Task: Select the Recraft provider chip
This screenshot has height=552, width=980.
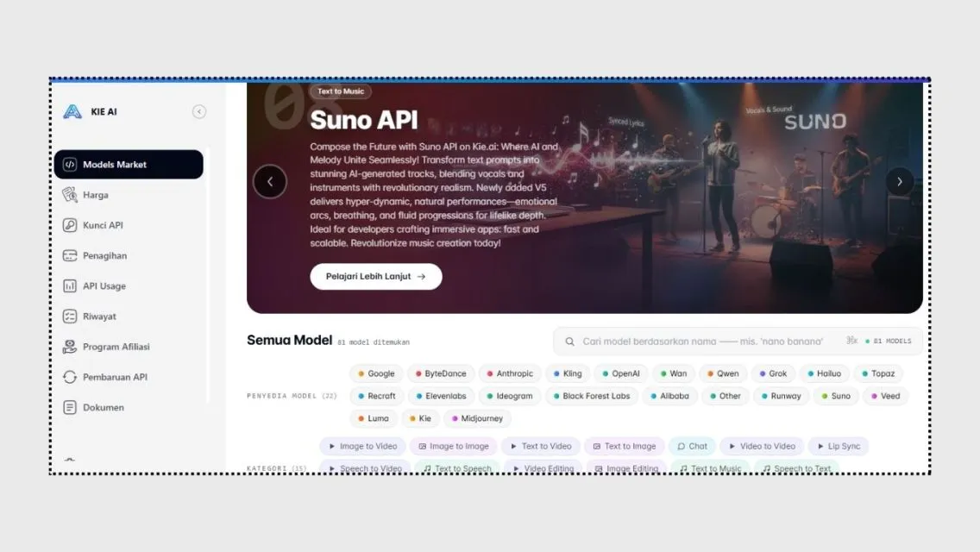Action: coord(377,397)
